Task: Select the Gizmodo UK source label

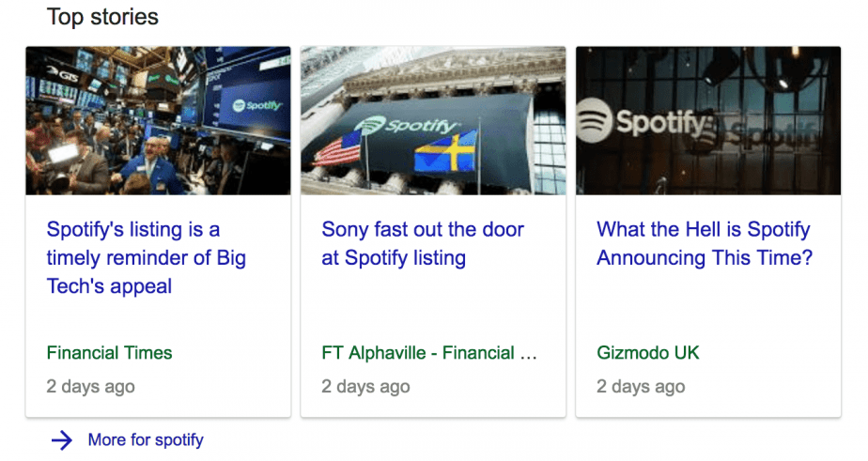Action: (647, 352)
